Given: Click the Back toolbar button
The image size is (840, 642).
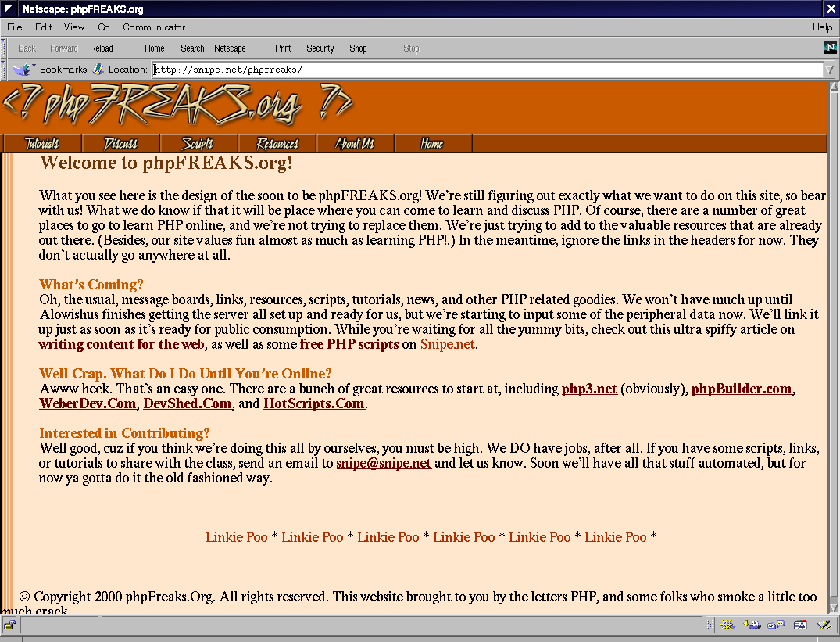Looking at the screenshot, I should pyautogui.click(x=27, y=48).
